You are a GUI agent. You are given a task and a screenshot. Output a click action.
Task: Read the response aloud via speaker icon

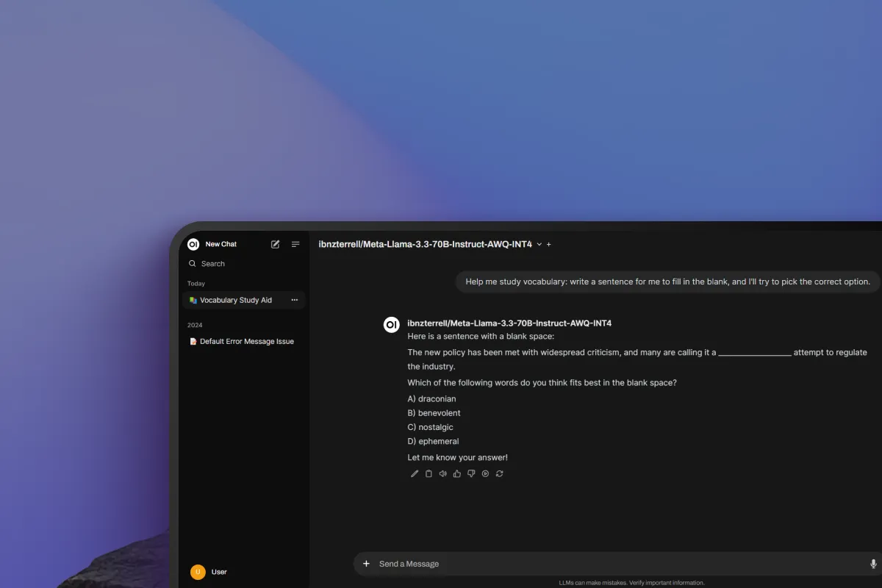[442, 473]
